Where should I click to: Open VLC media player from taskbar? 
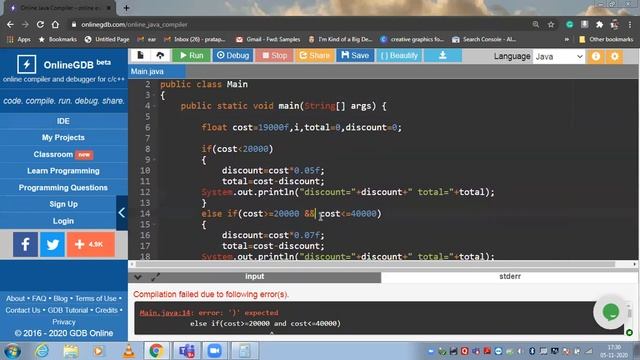pos(129,351)
